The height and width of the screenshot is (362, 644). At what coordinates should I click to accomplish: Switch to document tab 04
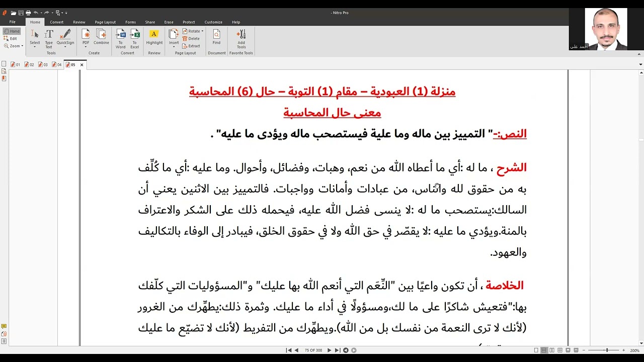pyautogui.click(x=56, y=65)
